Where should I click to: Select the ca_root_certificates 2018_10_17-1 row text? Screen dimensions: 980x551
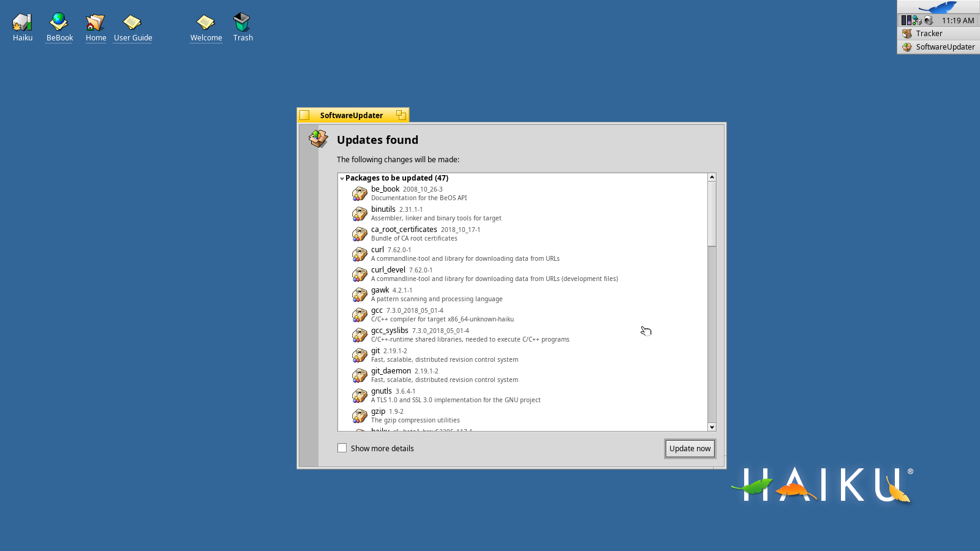(426, 230)
